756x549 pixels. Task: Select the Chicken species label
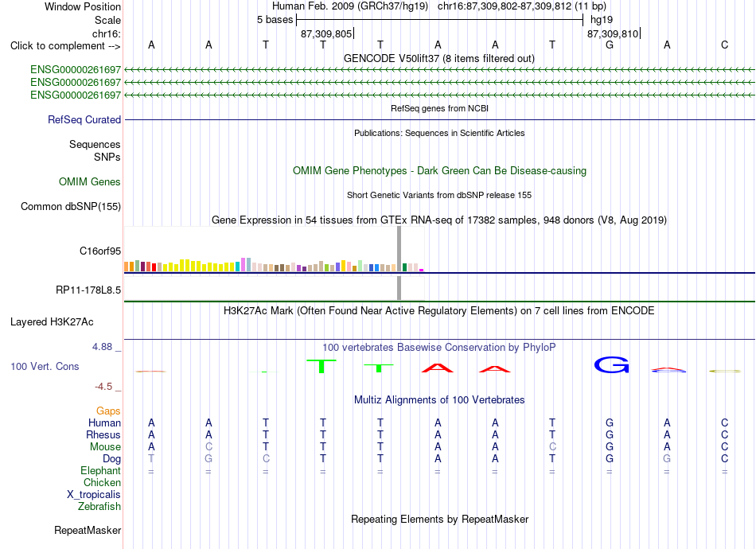tap(102, 482)
